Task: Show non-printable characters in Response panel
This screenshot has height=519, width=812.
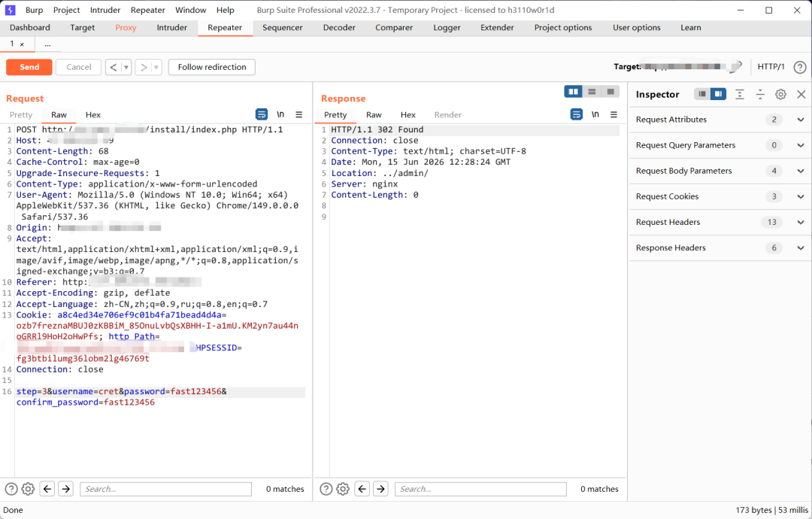Action: click(x=595, y=114)
